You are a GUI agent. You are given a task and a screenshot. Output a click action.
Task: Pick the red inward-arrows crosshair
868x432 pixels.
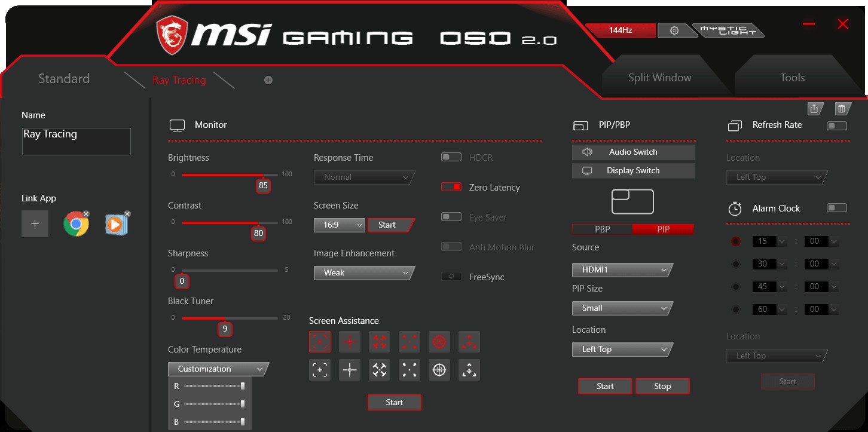380,342
